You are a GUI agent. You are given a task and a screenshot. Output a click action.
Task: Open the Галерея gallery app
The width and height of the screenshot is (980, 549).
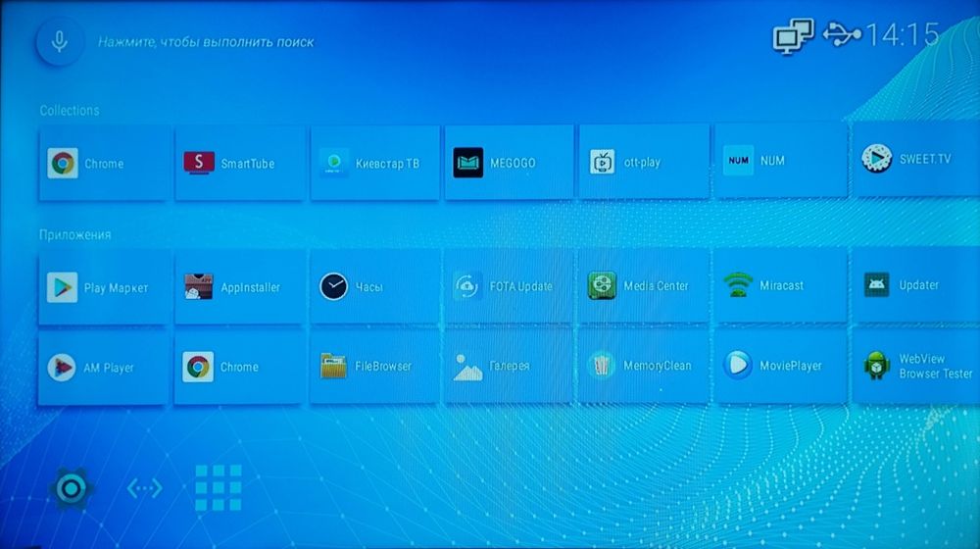[x=509, y=366]
